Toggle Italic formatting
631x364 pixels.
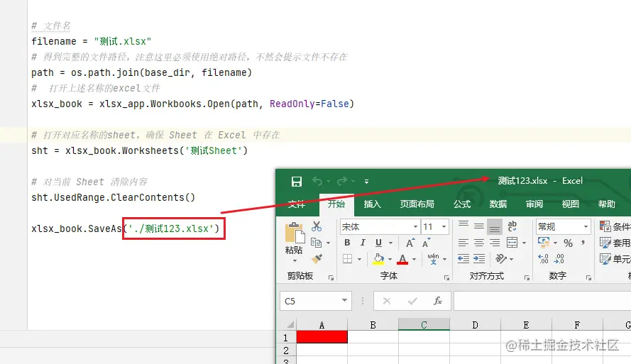pyautogui.click(x=363, y=243)
